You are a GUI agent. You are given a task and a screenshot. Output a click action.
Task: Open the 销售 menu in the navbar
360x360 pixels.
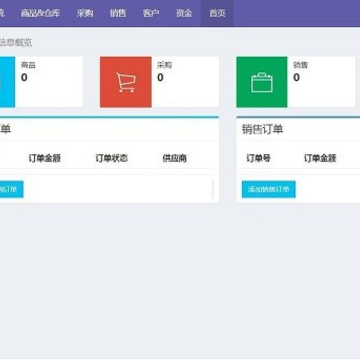click(x=118, y=13)
